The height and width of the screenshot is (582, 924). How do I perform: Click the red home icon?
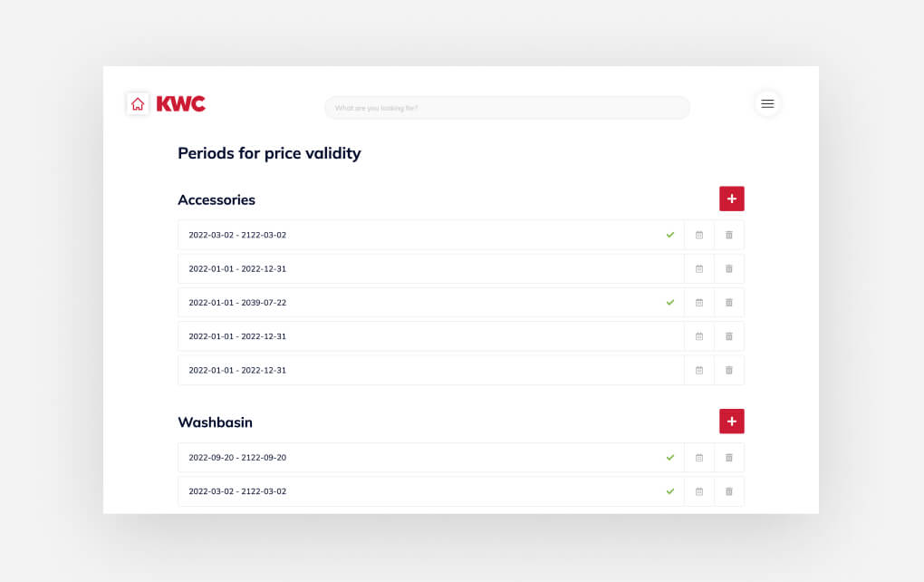[138, 103]
